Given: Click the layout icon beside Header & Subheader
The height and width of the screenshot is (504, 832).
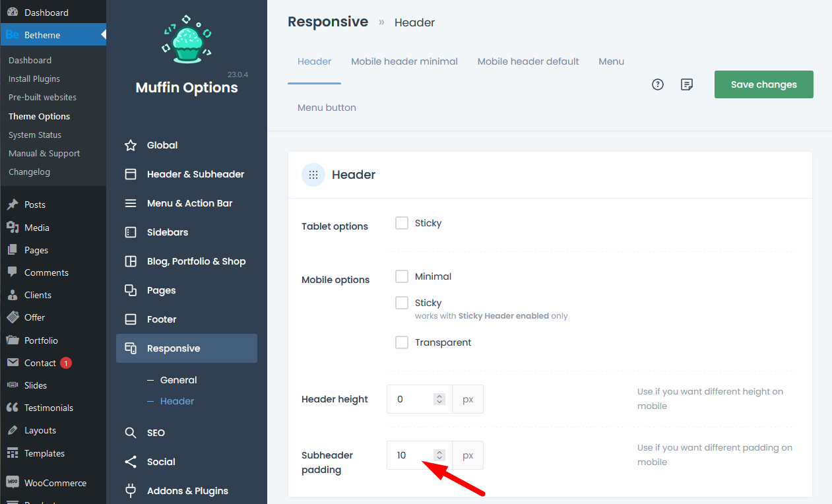Looking at the screenshot, I should pyautogui.click(x=131, y=174).
